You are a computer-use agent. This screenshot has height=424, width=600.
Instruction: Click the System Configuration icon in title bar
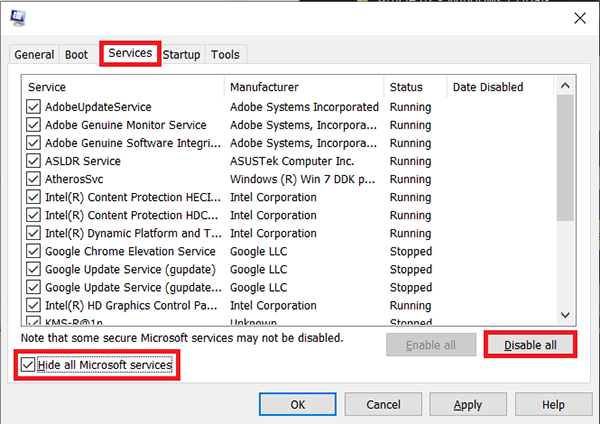click(18, 18)
